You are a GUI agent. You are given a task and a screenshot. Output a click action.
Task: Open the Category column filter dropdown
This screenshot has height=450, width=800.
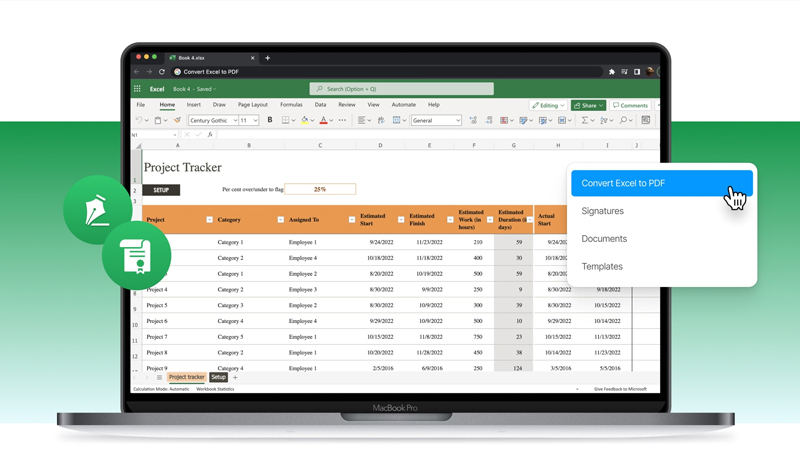click(x=280, y=219)
